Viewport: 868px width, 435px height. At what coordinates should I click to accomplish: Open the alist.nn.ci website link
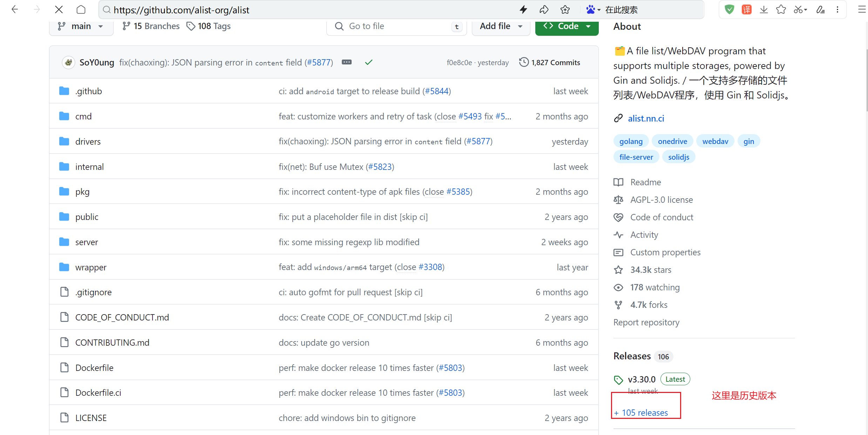click(646, 118)
